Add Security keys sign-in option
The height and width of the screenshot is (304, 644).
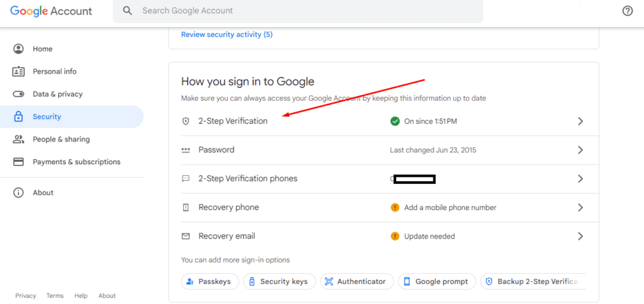[x=279, y=281]
